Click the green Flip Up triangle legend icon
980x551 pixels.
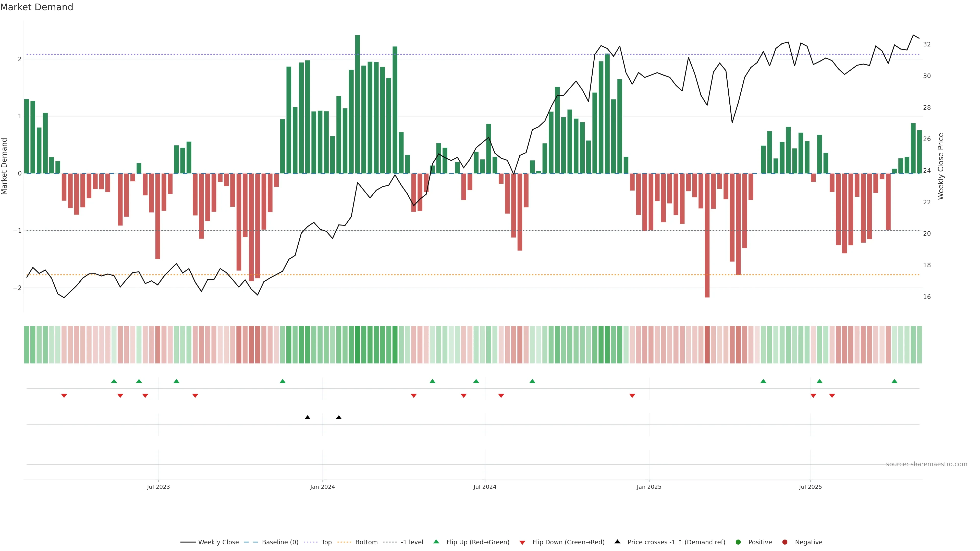point(436,542)
